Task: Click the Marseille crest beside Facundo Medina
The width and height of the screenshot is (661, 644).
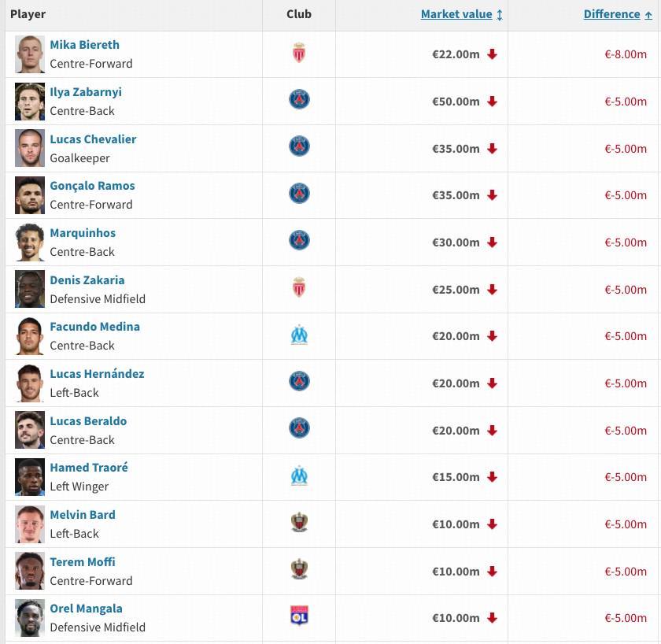Action: [x=299, y=335]
